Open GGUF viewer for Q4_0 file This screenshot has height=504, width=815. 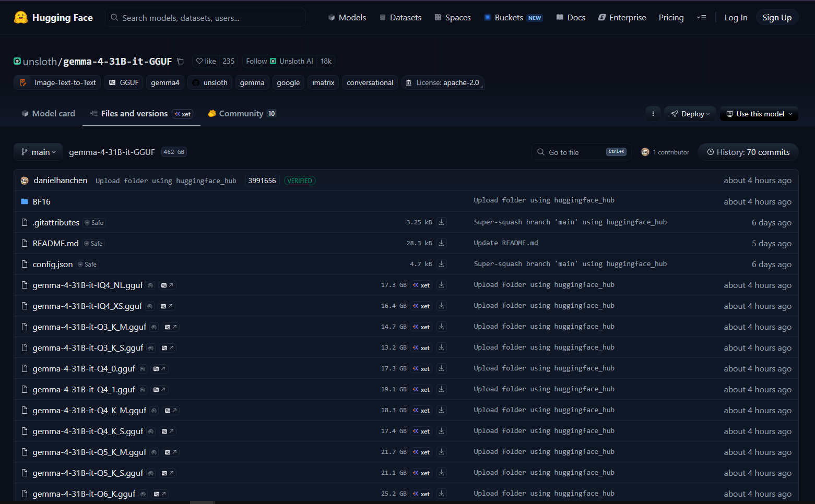point(159,369)
